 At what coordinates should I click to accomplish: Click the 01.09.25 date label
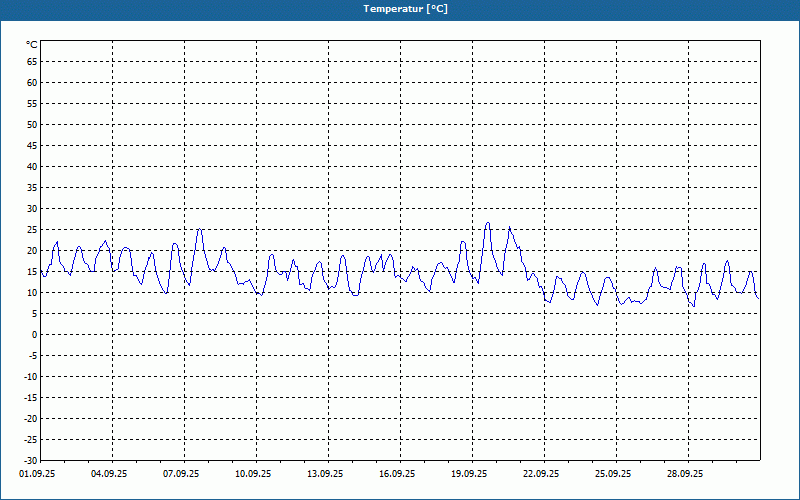(37, 474)
